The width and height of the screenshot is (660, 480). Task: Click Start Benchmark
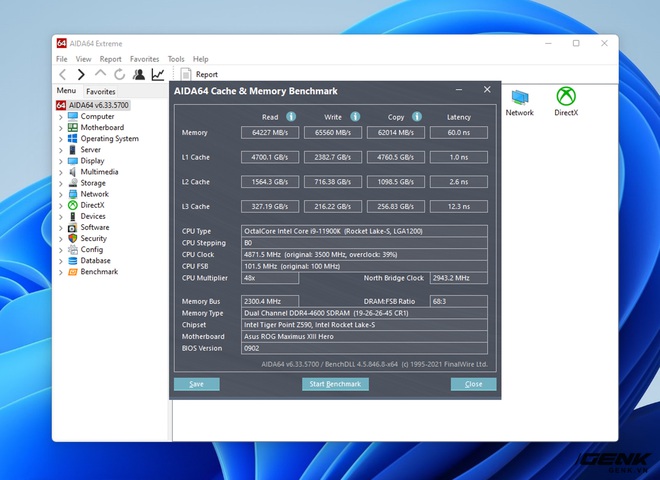[335, 384]
